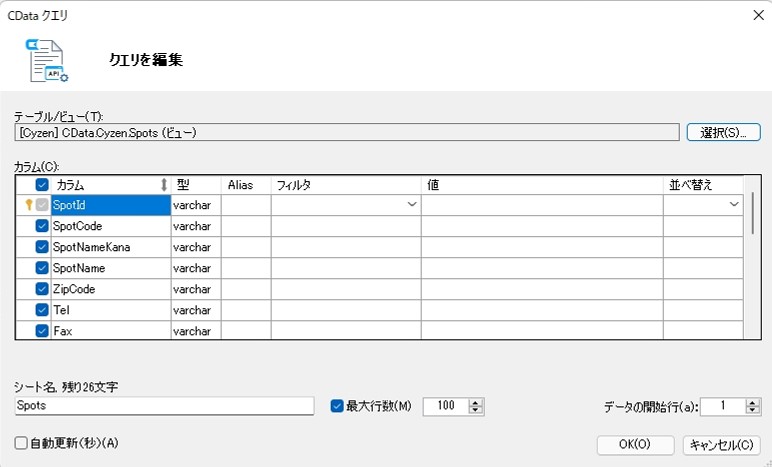Select the SpotCode column name cell
The height and width of the screenshot is (467, 772).
click(111, 226)
